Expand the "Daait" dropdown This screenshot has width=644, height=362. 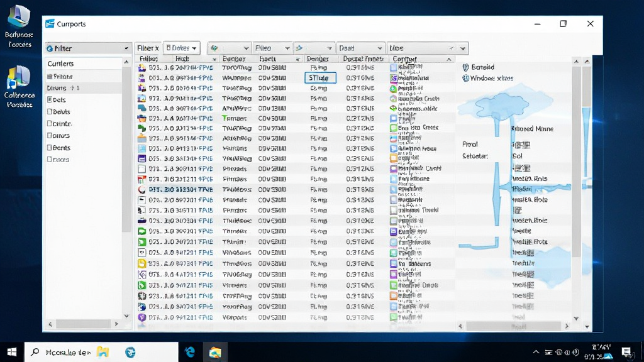pos(360,48)
